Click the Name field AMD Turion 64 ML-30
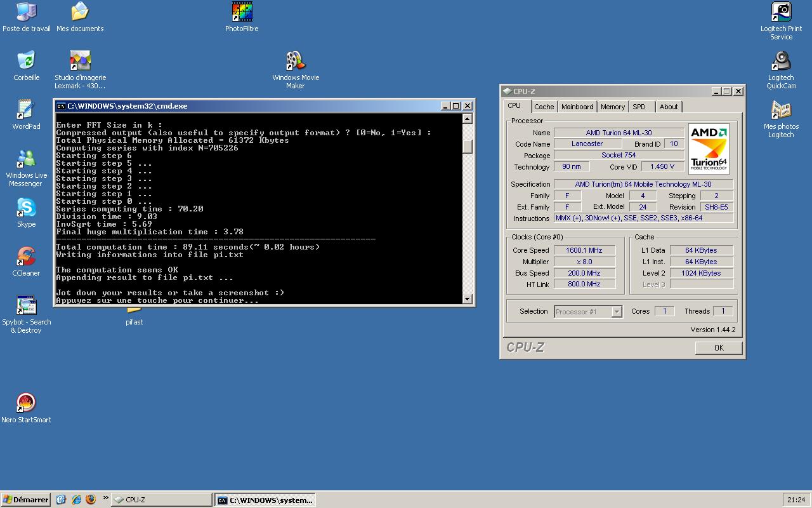The width and height of the screenshot is (812, 508). point(619,133)
